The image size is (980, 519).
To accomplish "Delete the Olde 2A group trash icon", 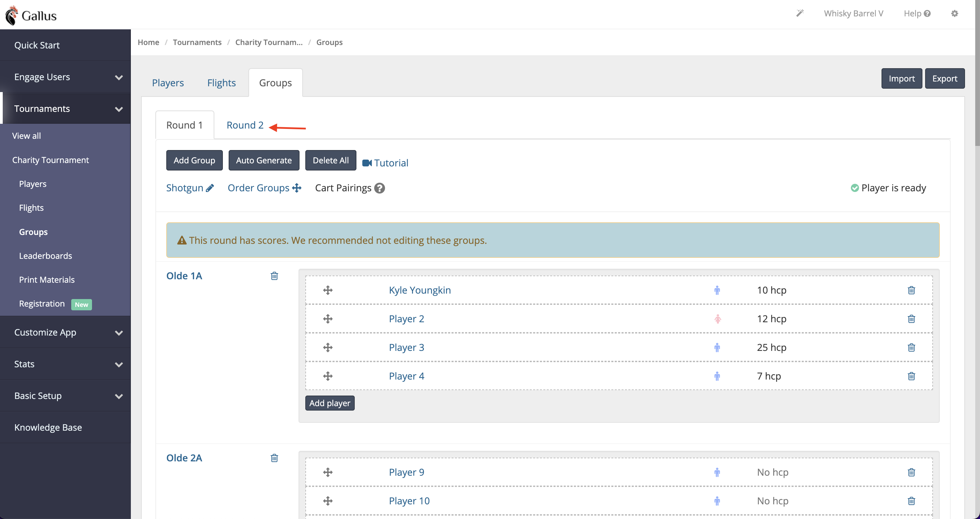I will [x=274, y=458].
